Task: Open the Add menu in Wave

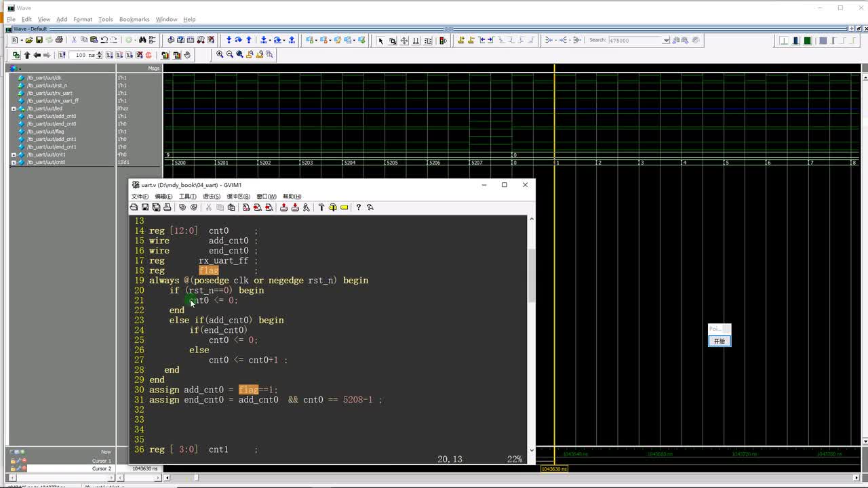Action: [62, 19]
